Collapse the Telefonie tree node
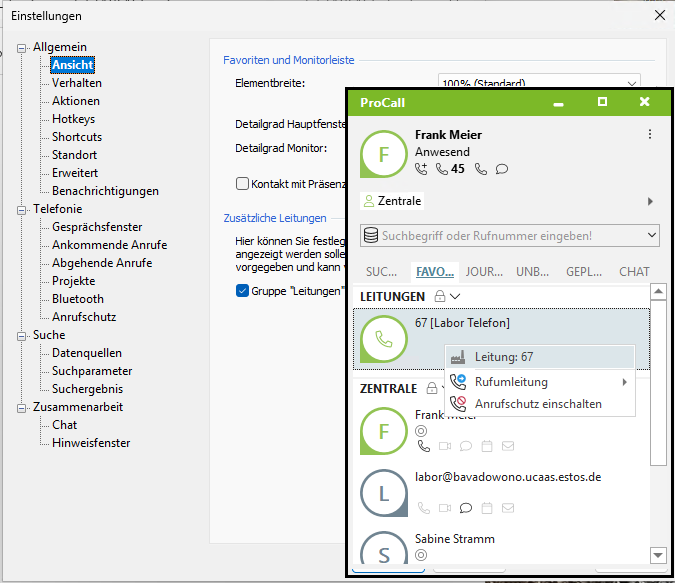 (x=22, y=209)
